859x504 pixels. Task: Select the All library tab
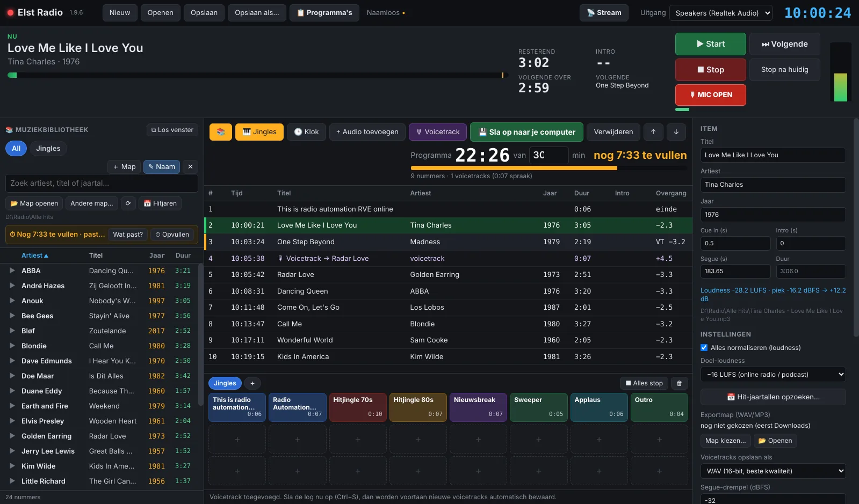(16, 149)
